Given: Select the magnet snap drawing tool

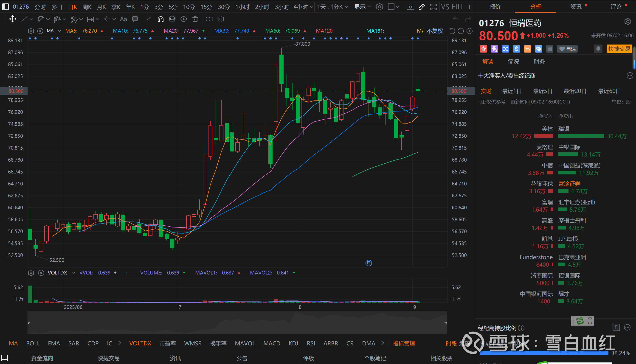Looking at the screenshot, I should coord(160,19).
